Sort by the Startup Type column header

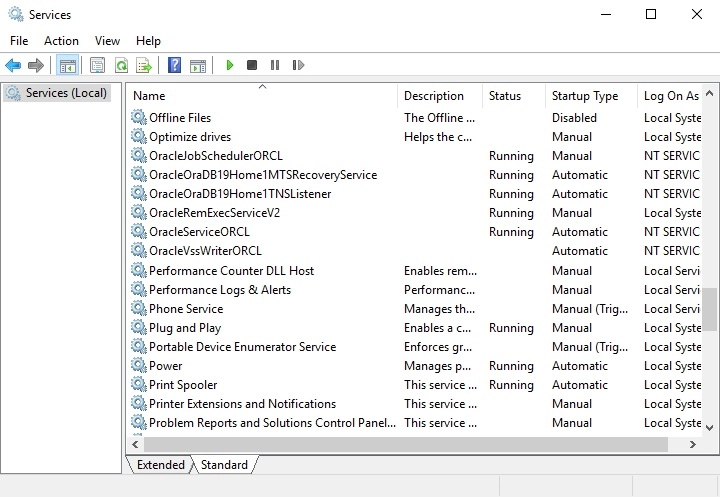click(591, 96)
